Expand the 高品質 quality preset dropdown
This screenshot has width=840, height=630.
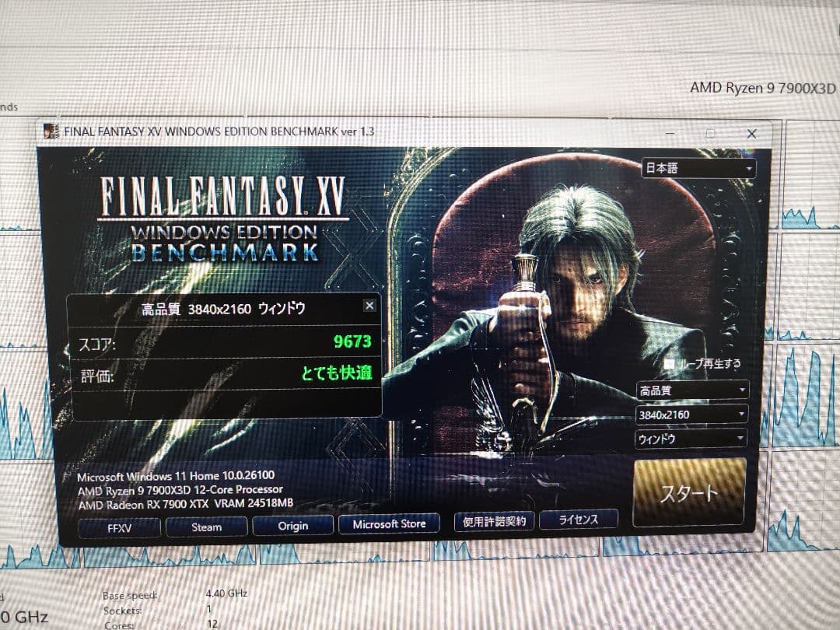tap(692, 390)
